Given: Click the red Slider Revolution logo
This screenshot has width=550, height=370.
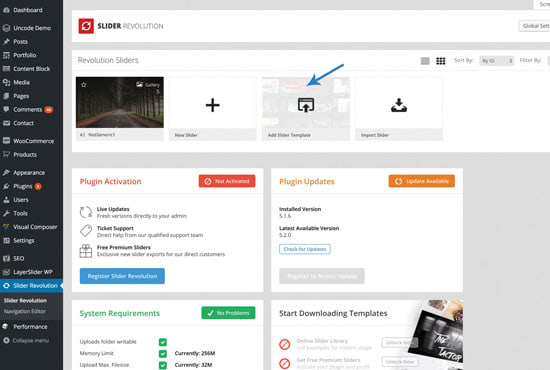Looking at the screenshot, I should (x=86, y=26).
